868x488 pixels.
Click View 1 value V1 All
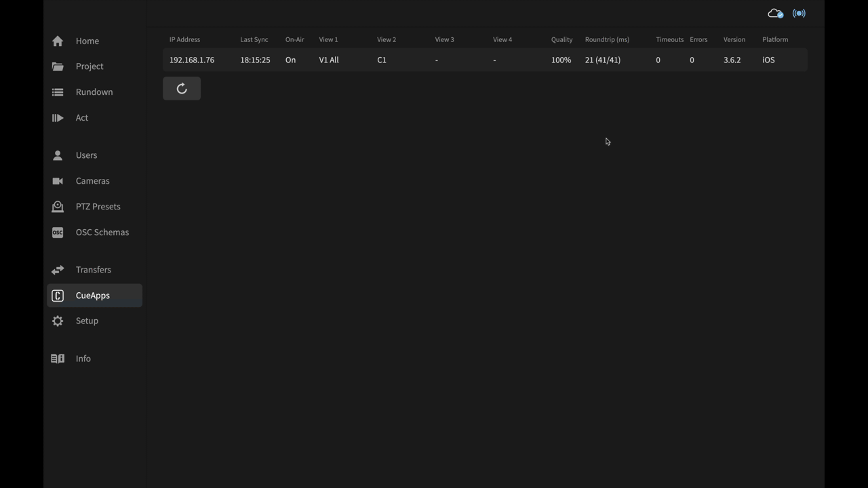329,60
